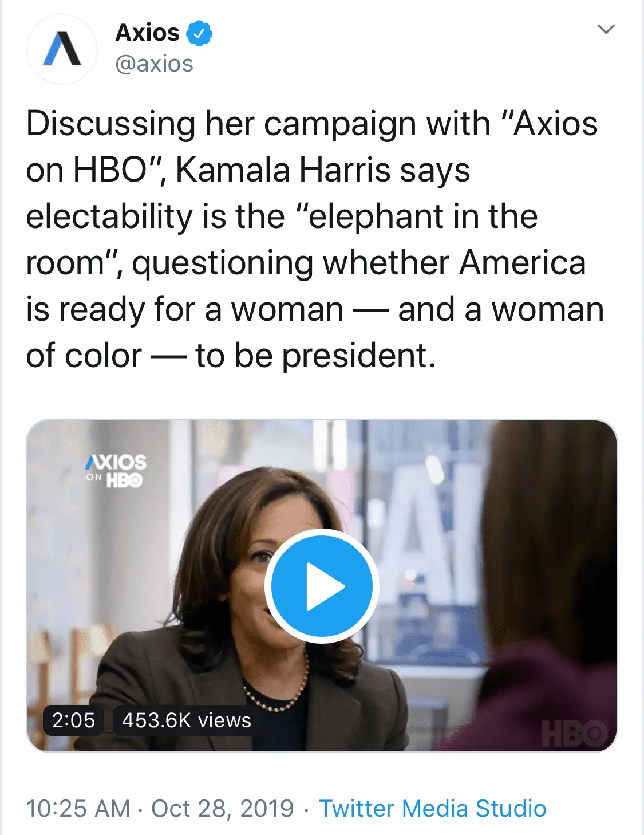Click the word "America" in the tweet
The image size is (644, 835).
click(x=522, y=263)
